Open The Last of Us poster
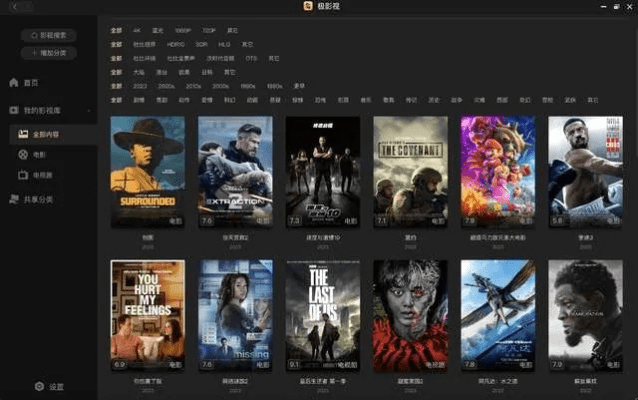638x400 pixels. pyautogui.click(x=322, y=315)
